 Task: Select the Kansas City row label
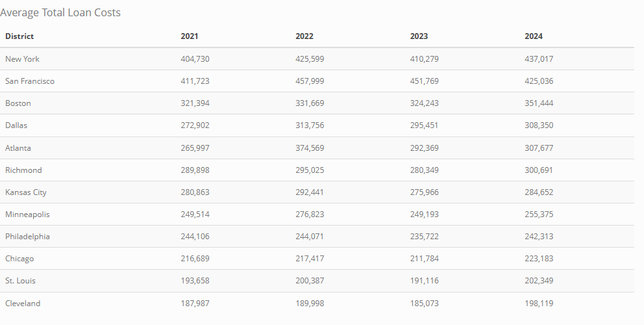26,192
